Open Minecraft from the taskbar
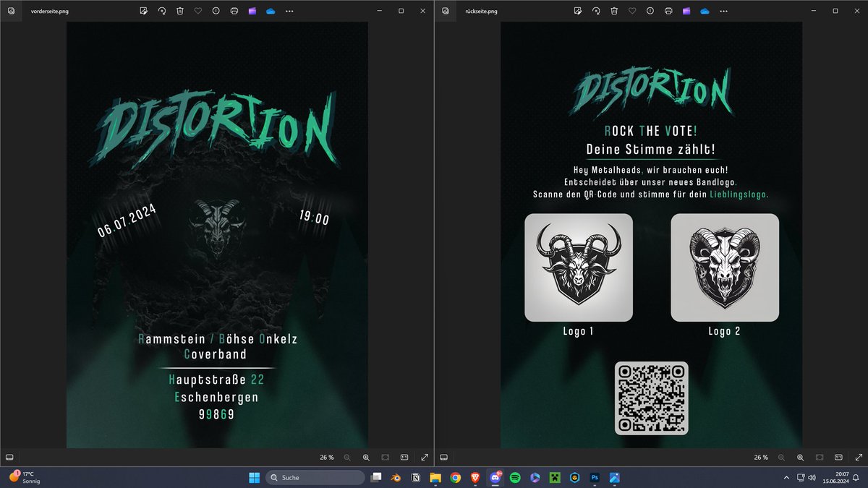 pyautogui.click(x=555, y=477)
